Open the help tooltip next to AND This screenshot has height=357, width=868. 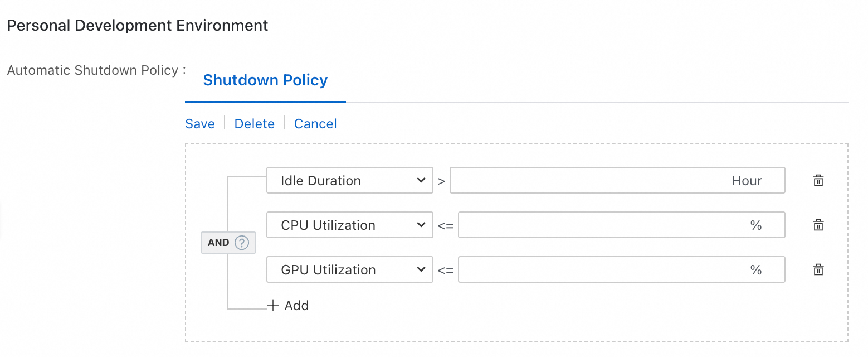[x=241, y=243]
